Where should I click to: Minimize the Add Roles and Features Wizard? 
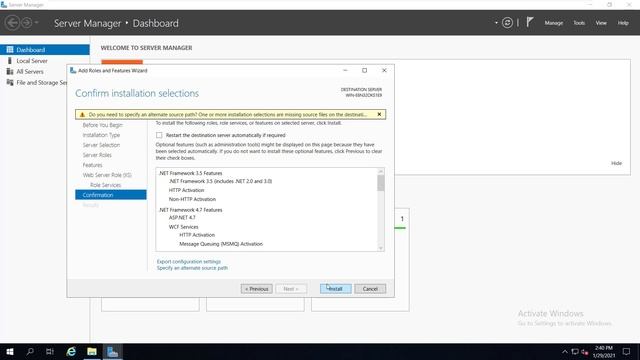345,70
